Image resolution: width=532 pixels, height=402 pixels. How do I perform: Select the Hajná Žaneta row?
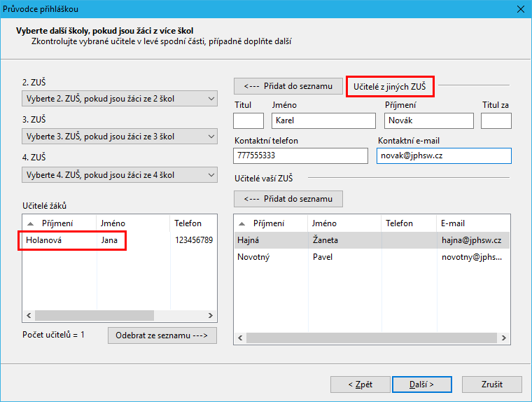tap(371, 240)
